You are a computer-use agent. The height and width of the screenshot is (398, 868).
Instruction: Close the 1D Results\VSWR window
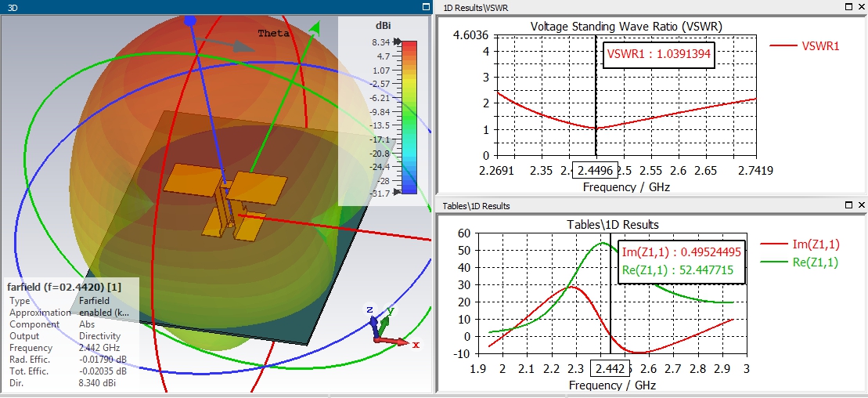pyautogui.click(x=862, y=6)
